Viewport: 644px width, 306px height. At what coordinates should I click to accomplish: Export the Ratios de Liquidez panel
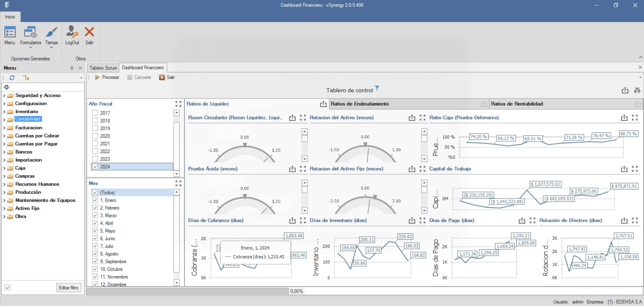tap(324, 103)
